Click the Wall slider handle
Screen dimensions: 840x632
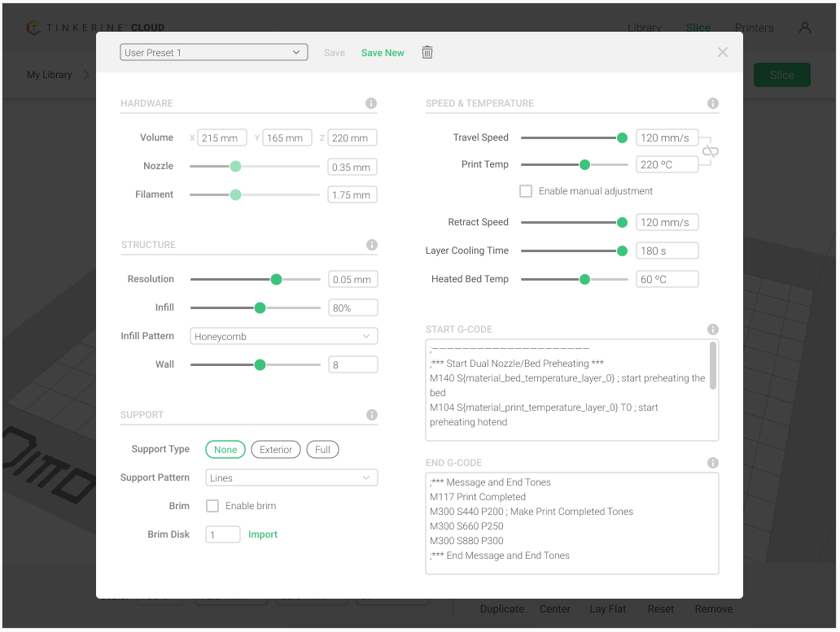(x=260, y=365)
